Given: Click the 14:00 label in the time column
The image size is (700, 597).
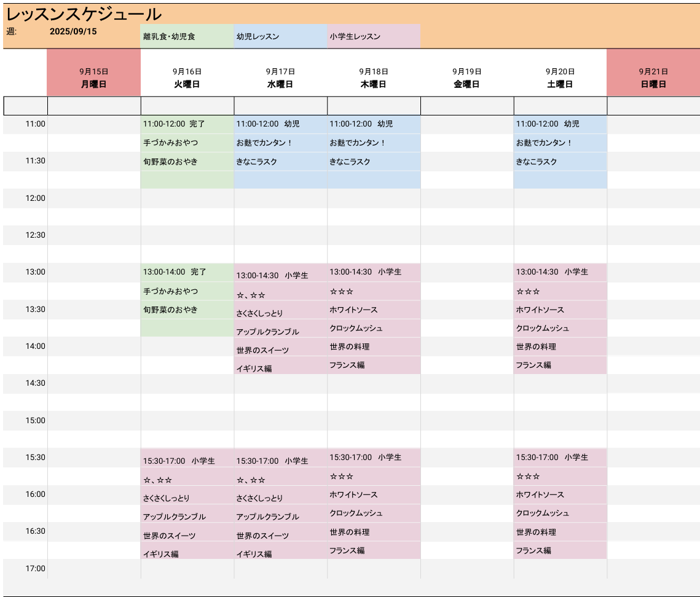Looking at the screenshot, I should point(35,346).
